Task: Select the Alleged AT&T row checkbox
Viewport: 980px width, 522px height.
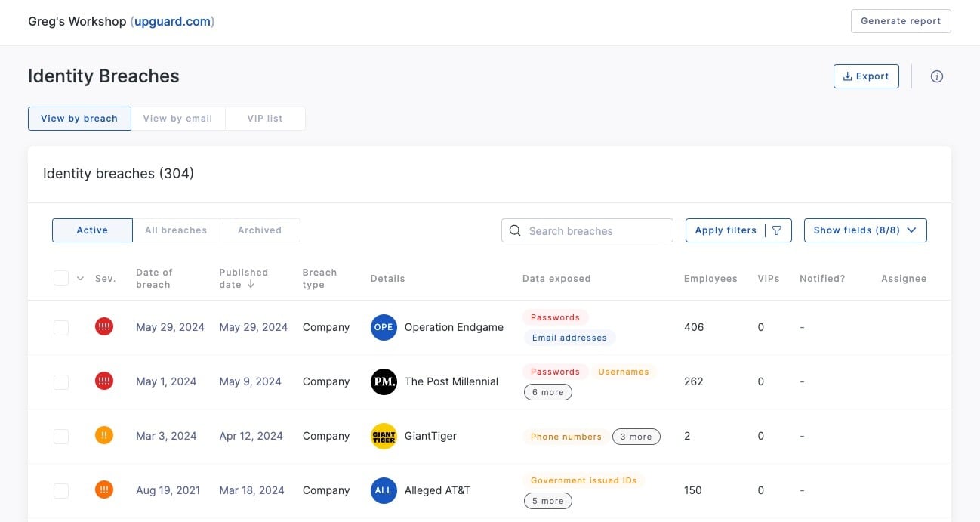Action: [x=61, y=490]
